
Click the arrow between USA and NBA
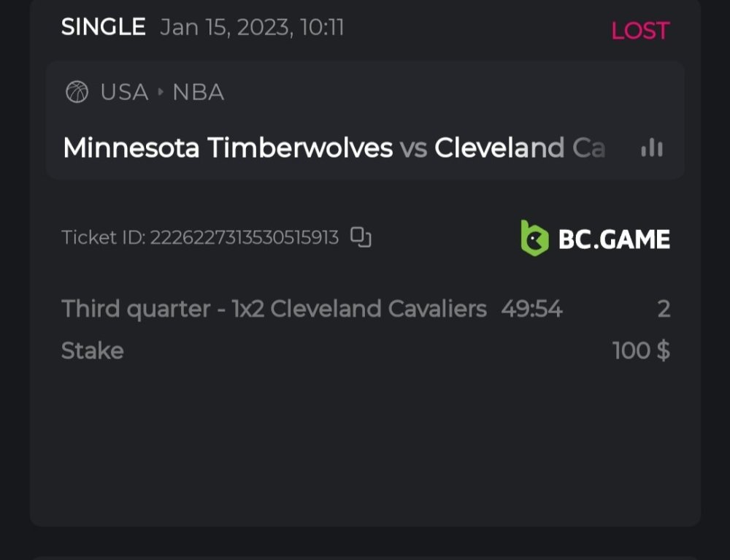[x=161, y=93]
